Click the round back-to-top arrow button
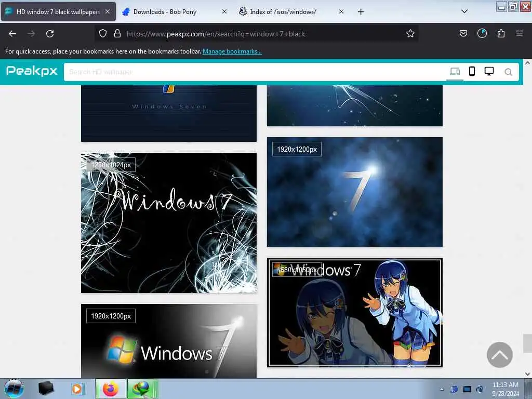This screenshot has width=532, height=399. pos(499,354)
